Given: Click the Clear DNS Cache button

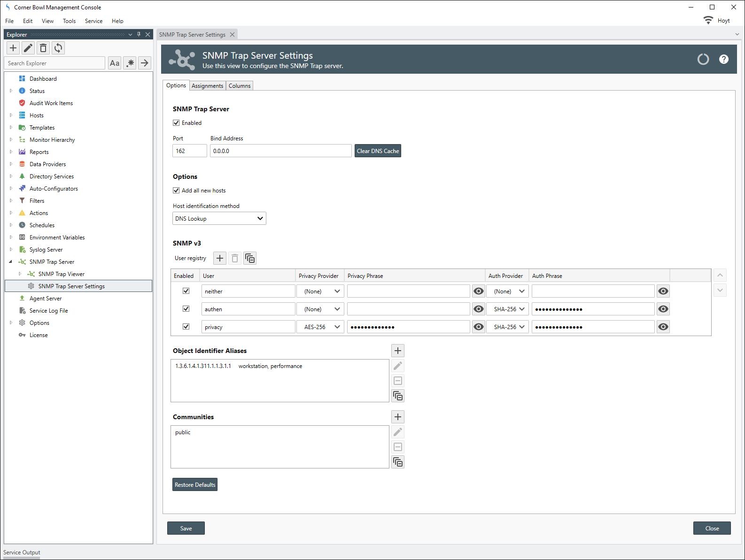Looking at the screenshot, I should point(378,151).
